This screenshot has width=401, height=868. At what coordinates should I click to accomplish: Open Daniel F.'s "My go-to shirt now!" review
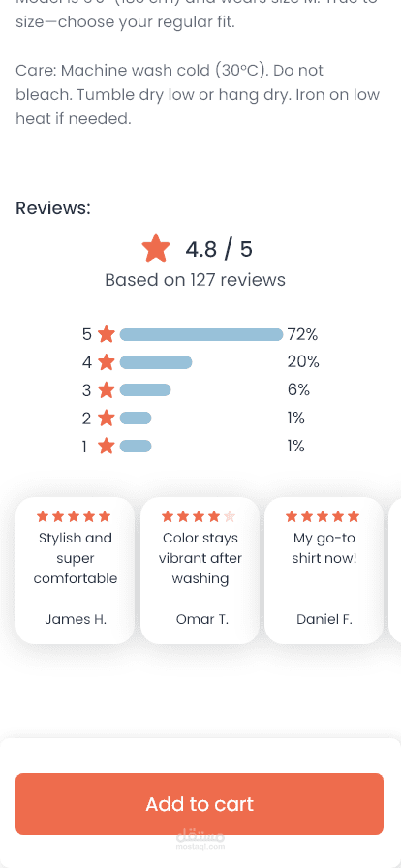pyautogui.click(x=324, y=571)
